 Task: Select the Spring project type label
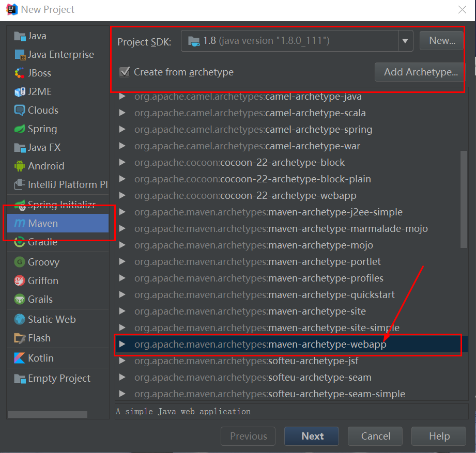(x=42, y=129)
